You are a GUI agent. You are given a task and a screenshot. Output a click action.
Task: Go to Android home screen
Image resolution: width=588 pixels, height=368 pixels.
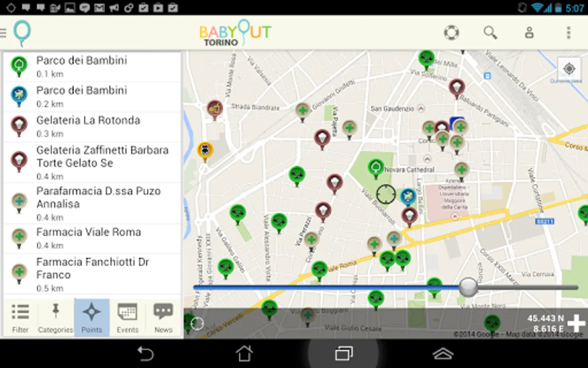(x=244, y=354)
